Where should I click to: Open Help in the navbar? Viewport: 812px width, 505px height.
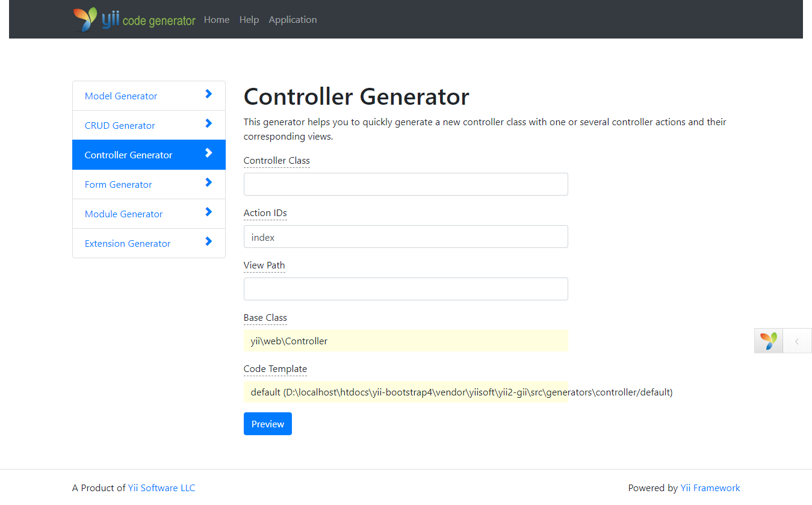[x=249, y=20]
